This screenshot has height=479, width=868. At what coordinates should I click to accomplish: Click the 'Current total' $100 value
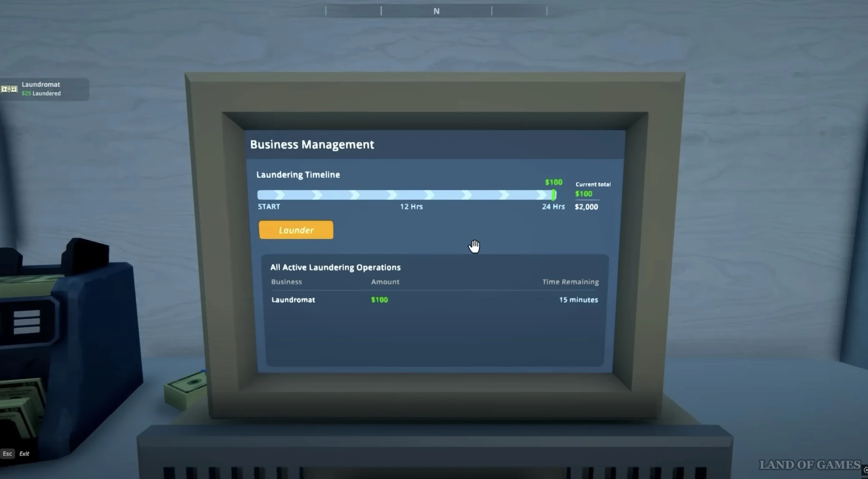[584, 194]
